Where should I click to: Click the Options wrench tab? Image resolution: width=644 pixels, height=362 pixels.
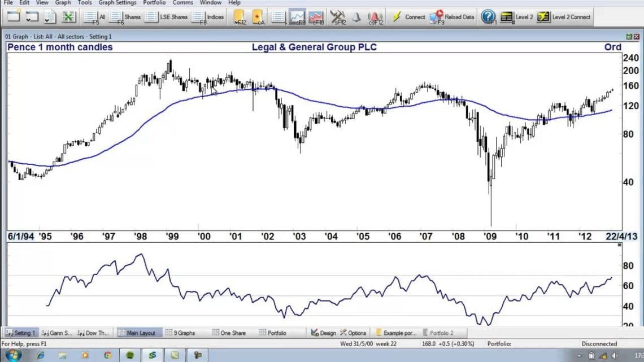pyautogui.click(x=353, y=333)
